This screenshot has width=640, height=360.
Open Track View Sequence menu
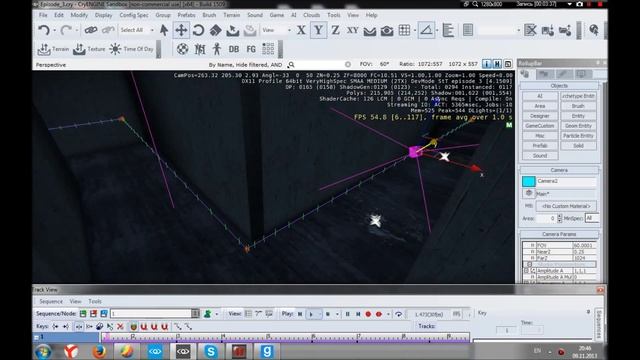51,301
